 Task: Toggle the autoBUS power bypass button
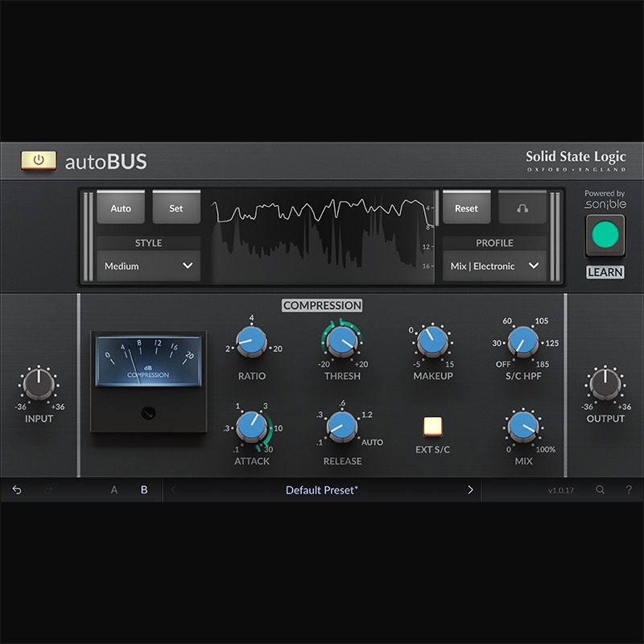pos(39,160)
